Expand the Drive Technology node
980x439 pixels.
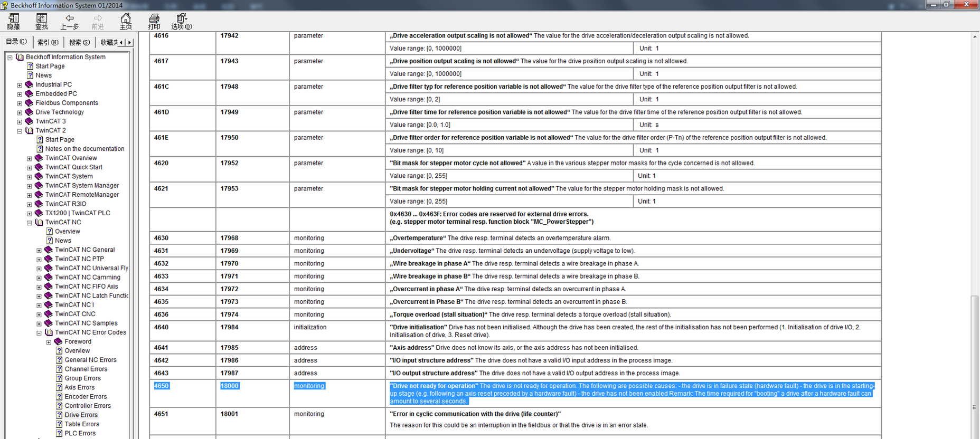coord(20,112)
